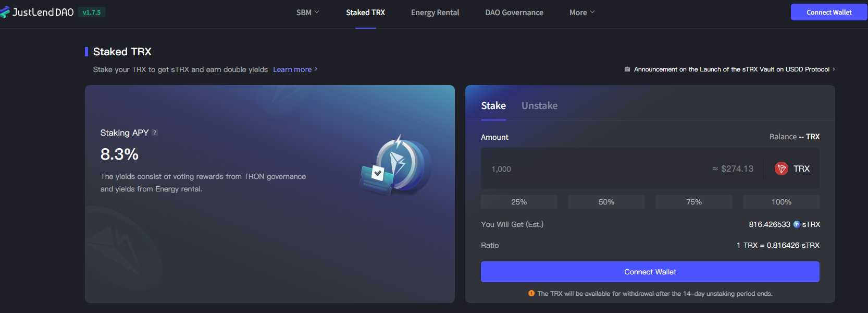The width and height of the screenshot is (868, 313).
Task: Select the 50% amount option
Action: click(x=606, y=202)
